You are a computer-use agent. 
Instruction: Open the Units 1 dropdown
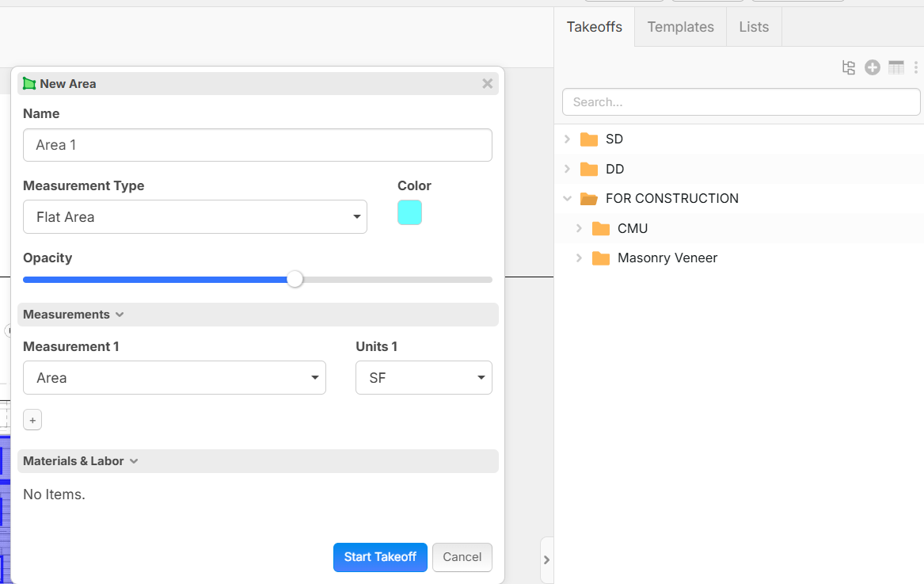424,378
